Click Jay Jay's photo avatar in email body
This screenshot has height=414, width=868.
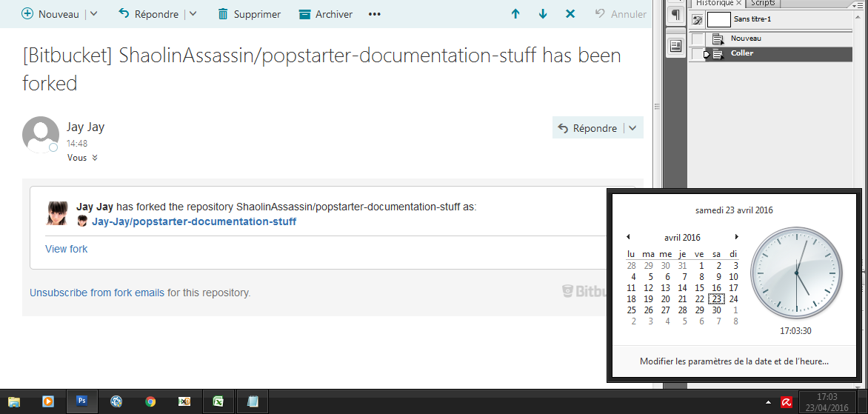56,213
